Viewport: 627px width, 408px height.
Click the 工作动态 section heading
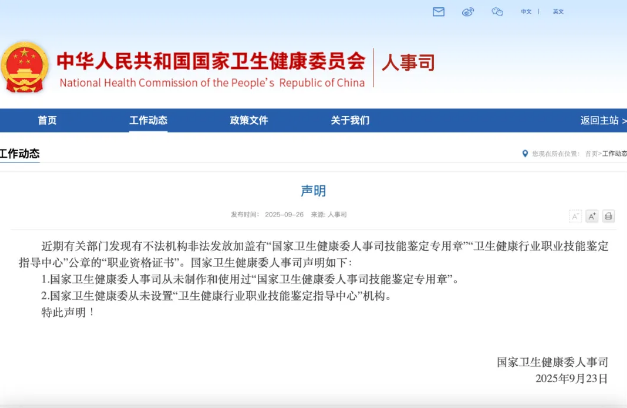19,154
